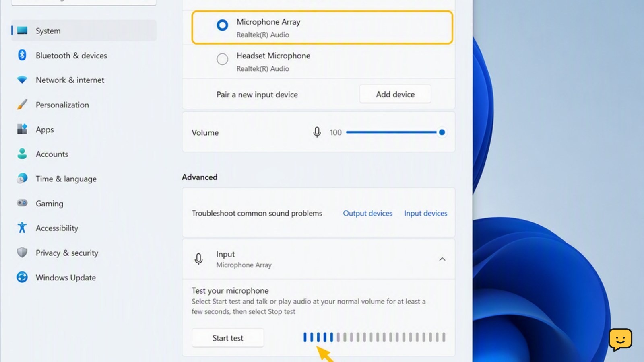Click the microphone Volume slider handle
644x362 pixels.
(442, 132)
